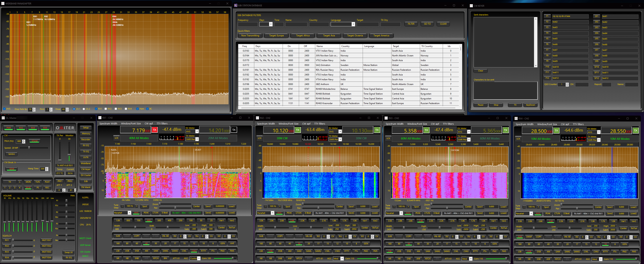Check the RX3 checkbox in Wideband Panadapter
This screenshot has height=264, width=644.
pyautogui.click(x=115, y=109)
